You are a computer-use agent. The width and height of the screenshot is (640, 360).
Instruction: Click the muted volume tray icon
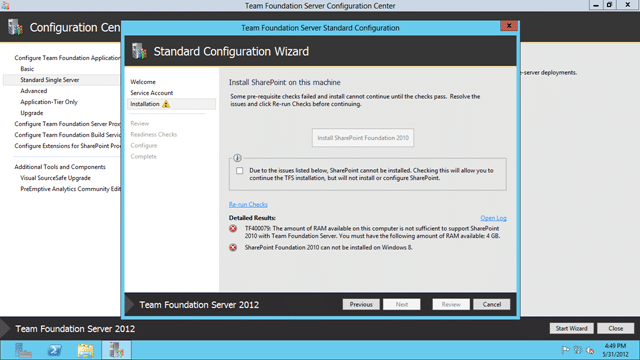tap(590, 350)
